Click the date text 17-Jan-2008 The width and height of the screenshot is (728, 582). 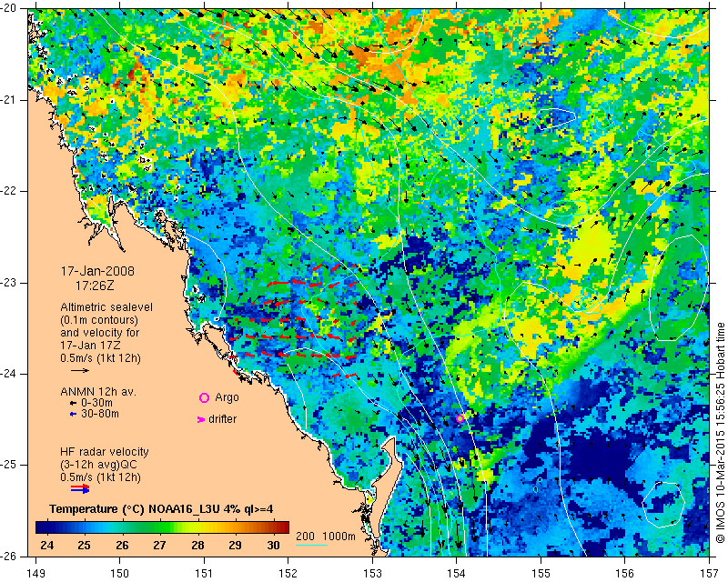(x=97, y=271)
